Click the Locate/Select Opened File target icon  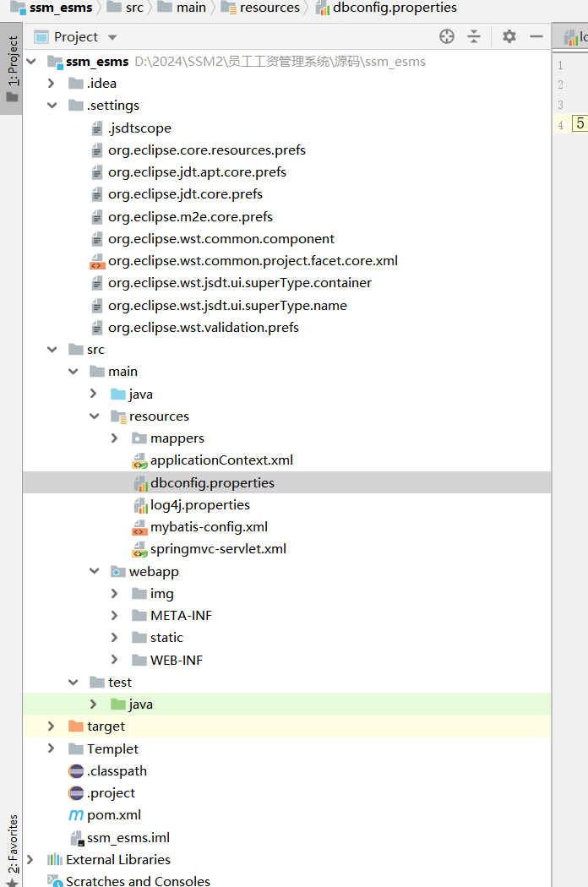447,36
